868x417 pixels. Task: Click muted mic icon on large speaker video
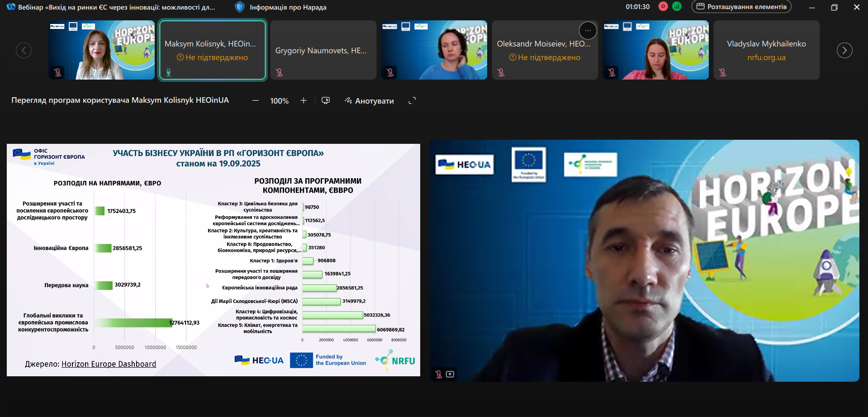[438, 374]
